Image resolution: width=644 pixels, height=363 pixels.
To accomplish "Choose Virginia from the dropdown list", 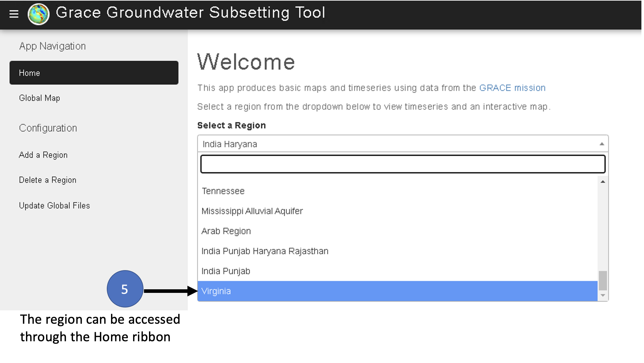I will (398, 291).
